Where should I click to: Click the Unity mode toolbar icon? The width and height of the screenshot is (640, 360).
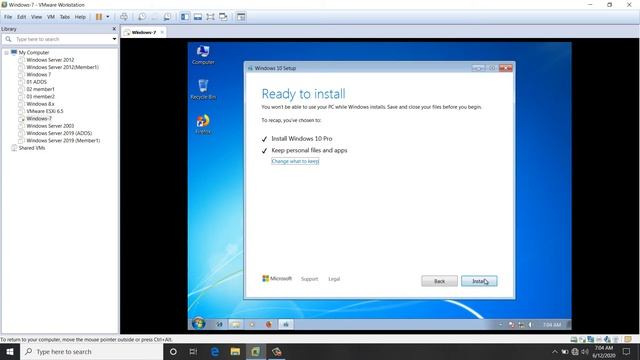pos(223,17)
